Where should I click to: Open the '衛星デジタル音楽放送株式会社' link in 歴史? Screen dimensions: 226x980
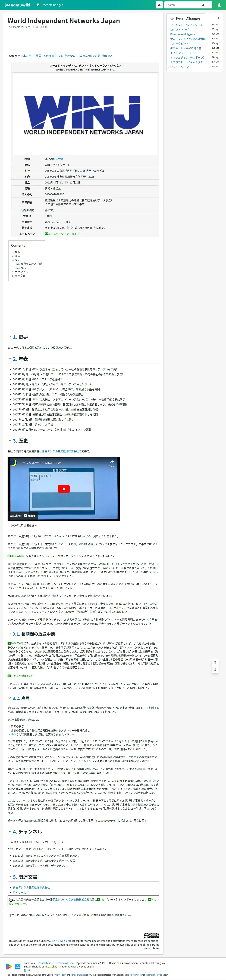(x=62, y=451)
